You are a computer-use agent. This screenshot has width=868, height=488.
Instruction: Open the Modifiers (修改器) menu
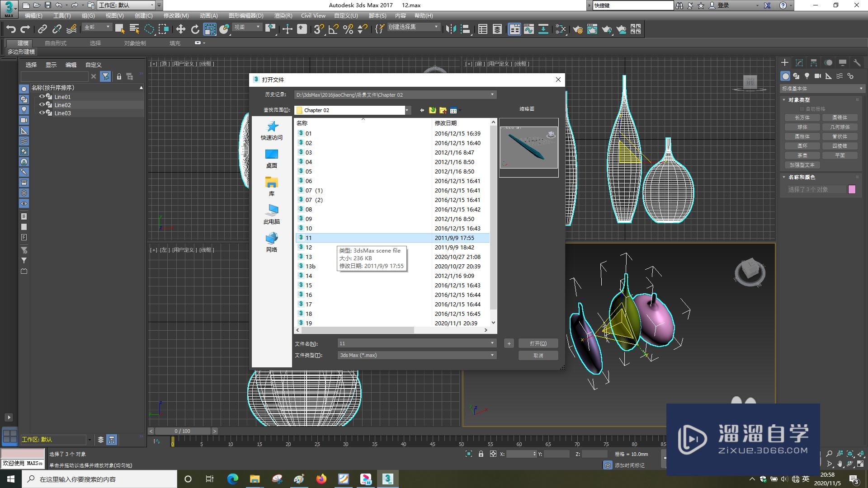176,16
